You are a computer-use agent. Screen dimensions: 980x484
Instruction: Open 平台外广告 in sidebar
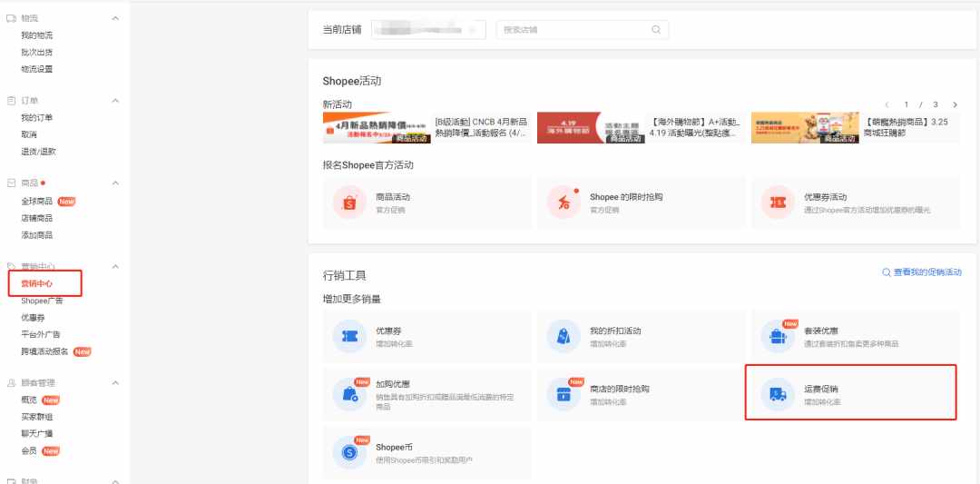41,334
